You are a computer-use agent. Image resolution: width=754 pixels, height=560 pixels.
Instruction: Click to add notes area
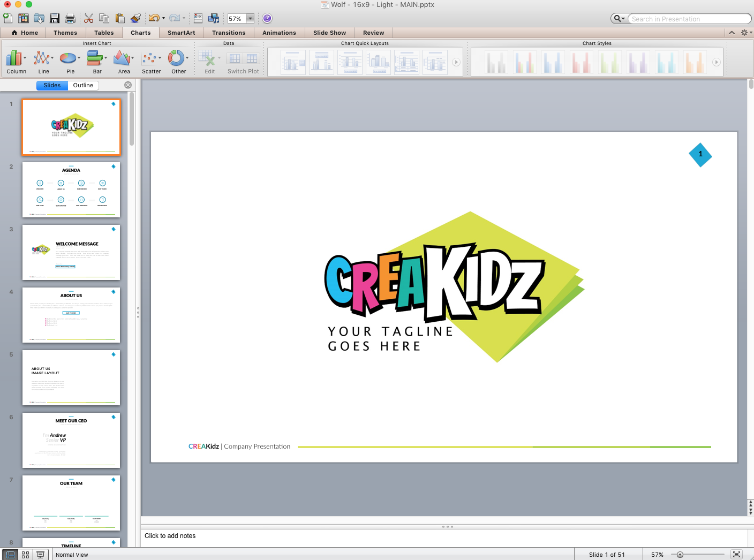(443, 538)
